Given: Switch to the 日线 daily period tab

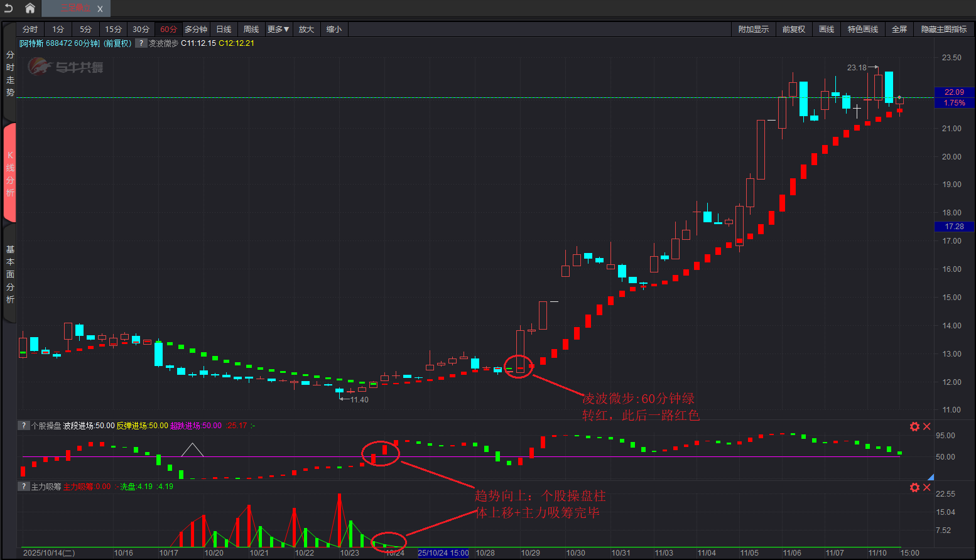Looking at the screenshot, I should 224,30.
